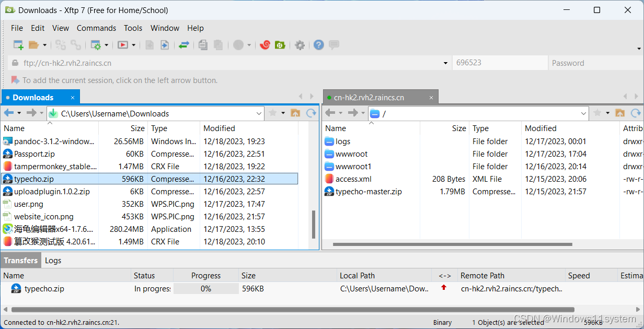Screen dimensions: 644x329
Task: Click the local pane vertical scrollbar
Action: coord(314,225)
